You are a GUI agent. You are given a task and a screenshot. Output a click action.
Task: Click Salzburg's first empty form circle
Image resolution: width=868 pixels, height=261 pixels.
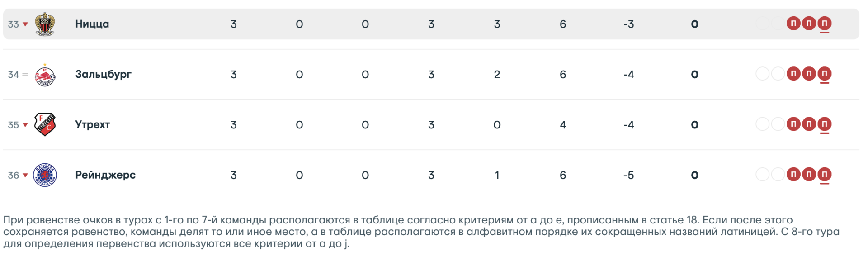[x=763, y=74]
